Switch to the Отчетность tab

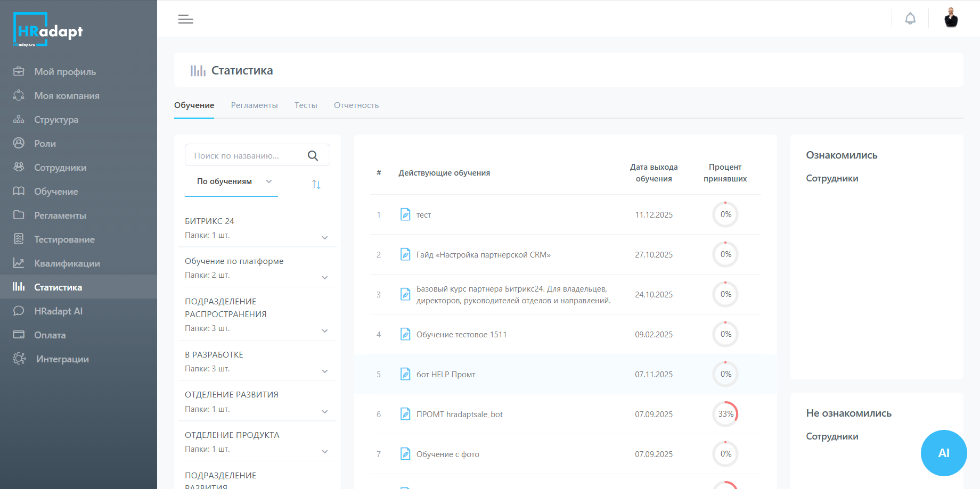356,105
